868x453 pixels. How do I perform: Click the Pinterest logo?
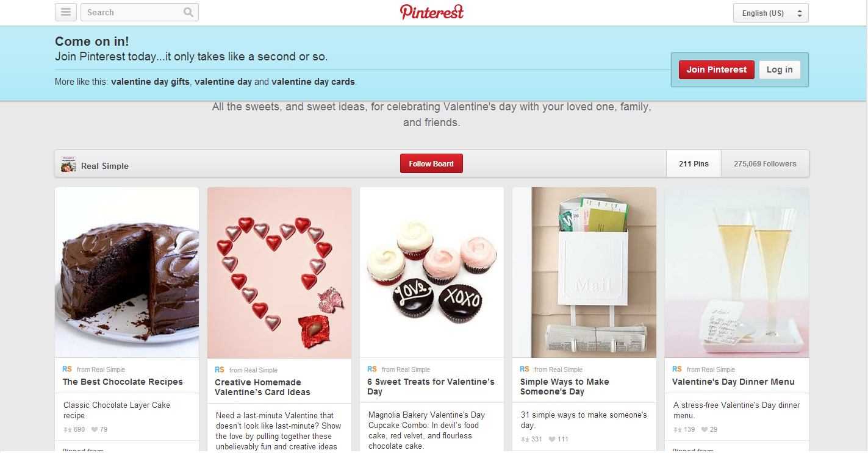(432, 12)
